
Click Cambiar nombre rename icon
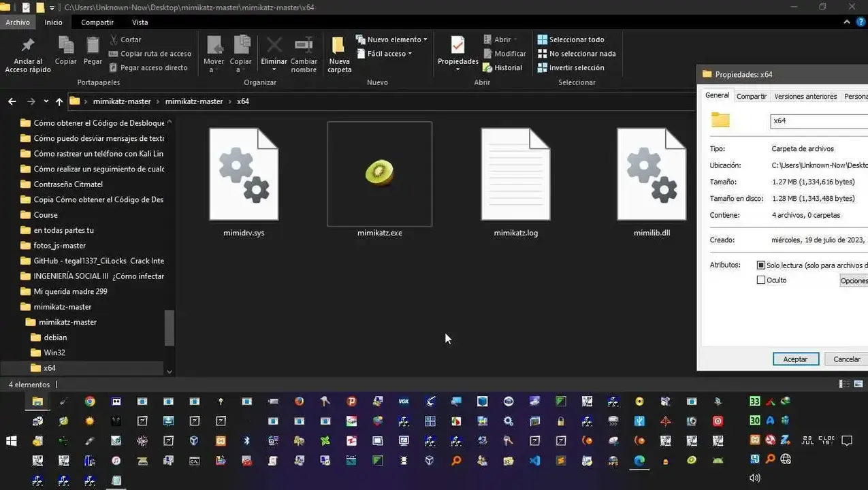tap(304, 55)
